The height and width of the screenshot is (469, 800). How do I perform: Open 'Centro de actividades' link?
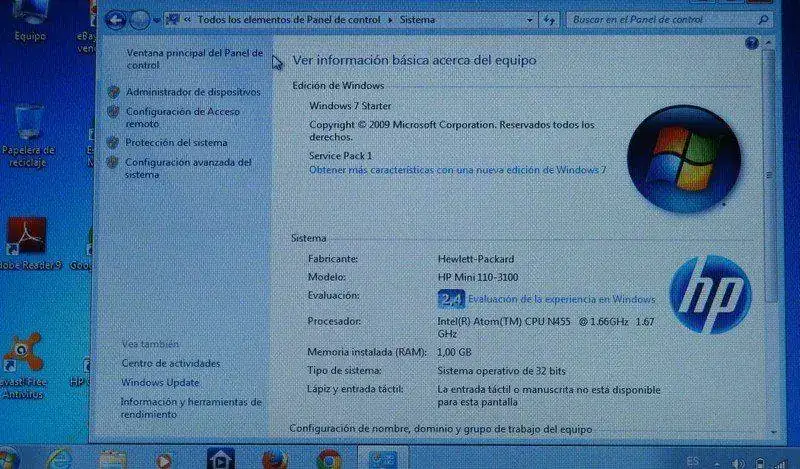(171, 363)
